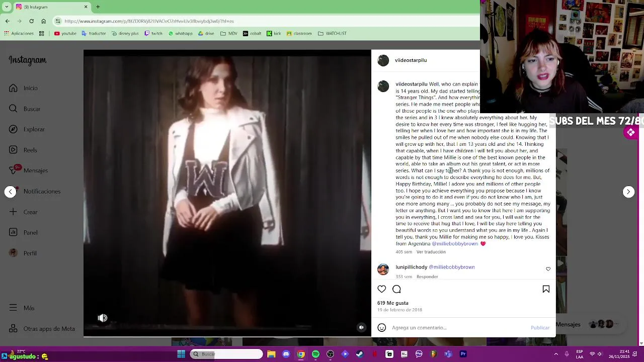Open the emoji picker in comment box

click(x=382, y=328)
